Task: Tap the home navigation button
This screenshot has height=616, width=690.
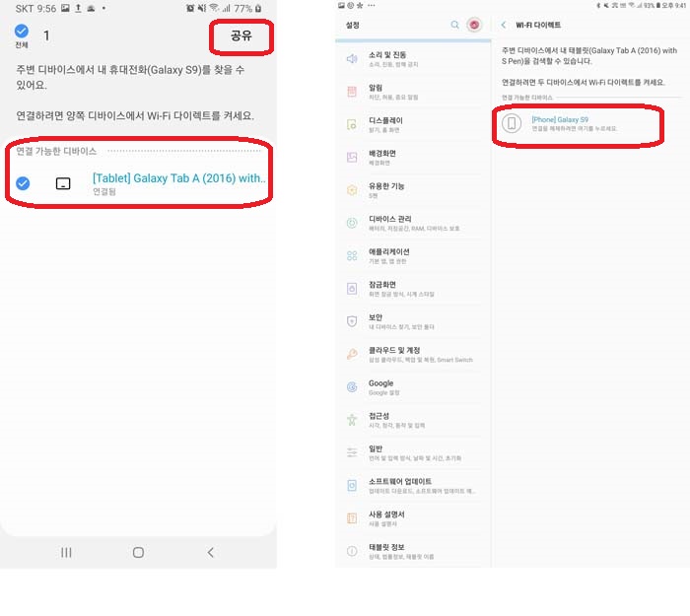Action: [x=138, y=552]
